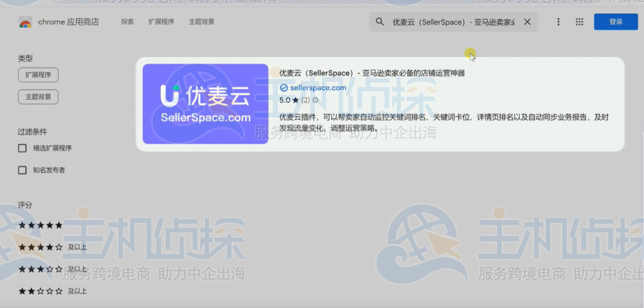The image size is (644, 308).
Task: Click the search magnifier icon
Action: (380, 22)
